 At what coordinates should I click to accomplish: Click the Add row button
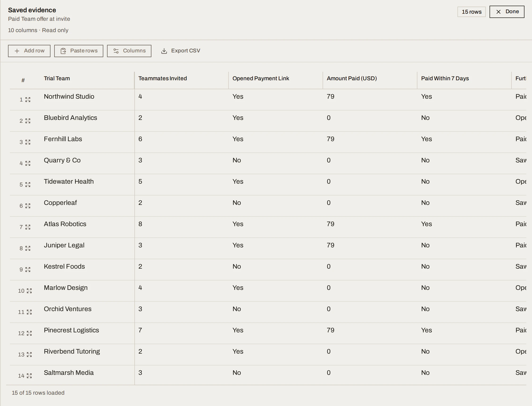pyautogui.click(x=29, y=51)
